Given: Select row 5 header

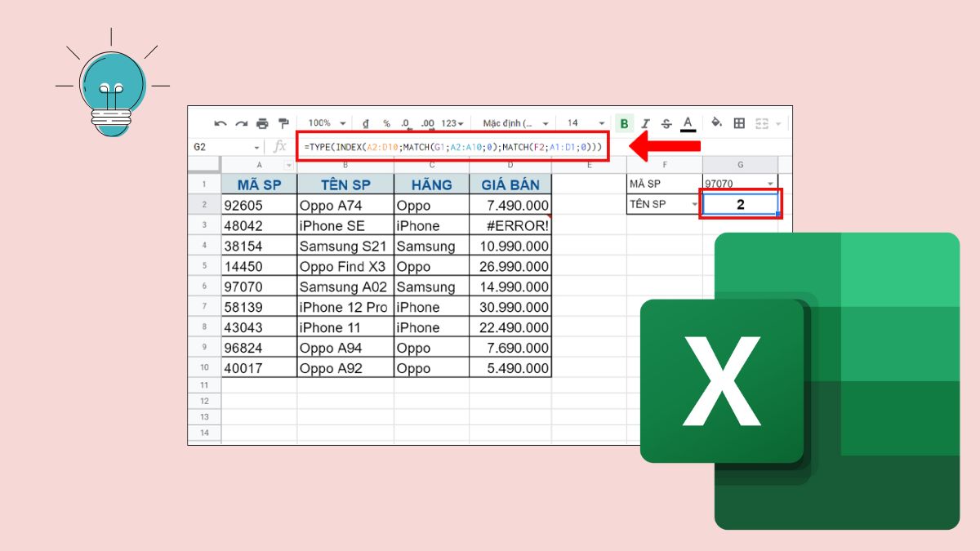Looking at the screenshot, I should [x=204, y=266].
